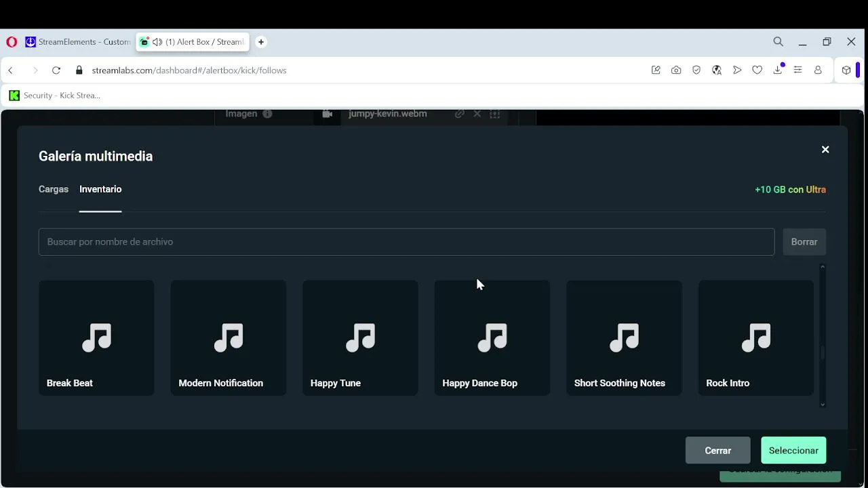This screenshot has height=488, width=868.
Task: Select the Inventario tab
Action: tap(100, 189)
